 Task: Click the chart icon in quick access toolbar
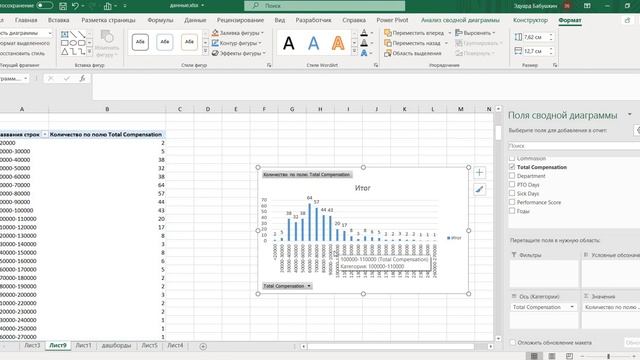coord(108,6)
